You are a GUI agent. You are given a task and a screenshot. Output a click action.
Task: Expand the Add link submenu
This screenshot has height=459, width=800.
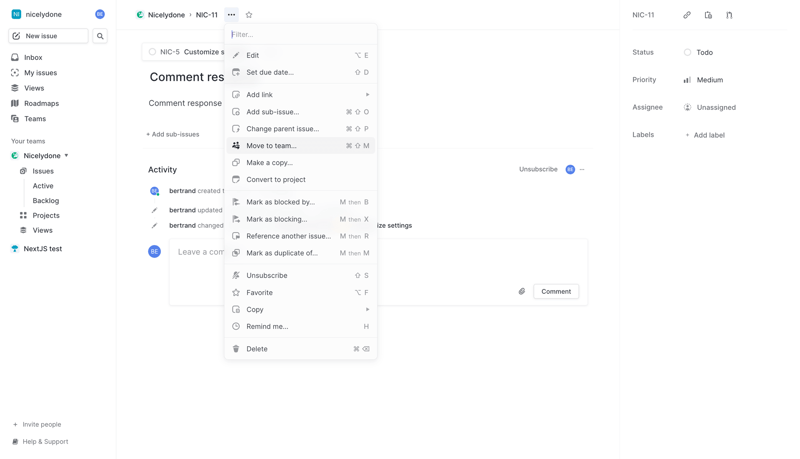pos(300,95)
